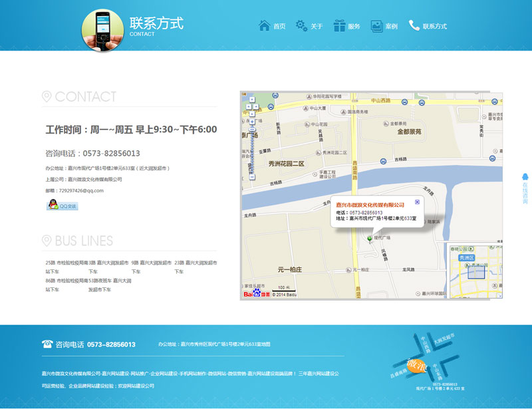Image resolution: width=532 pixels, height=409 pixels.
Task: Click the bold 金都景苑 area label
Action: [x=409, y=132]
